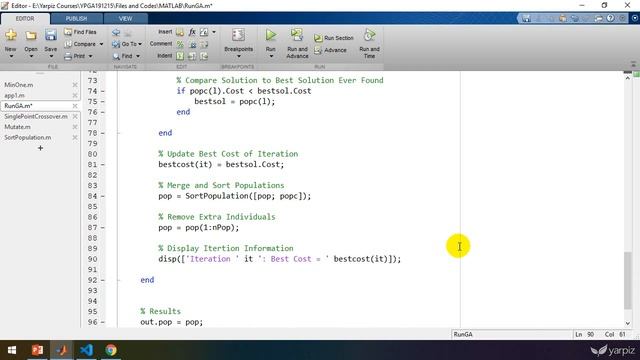Click the scrollbar down arrow
The height and width of the screenshot is (360, 640).
(628, 323)
